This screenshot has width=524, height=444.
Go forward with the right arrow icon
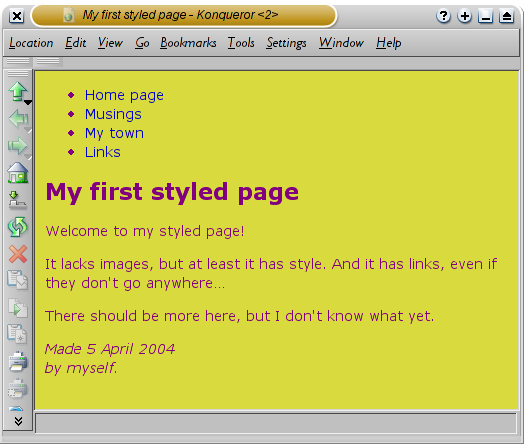click(17, 146)
